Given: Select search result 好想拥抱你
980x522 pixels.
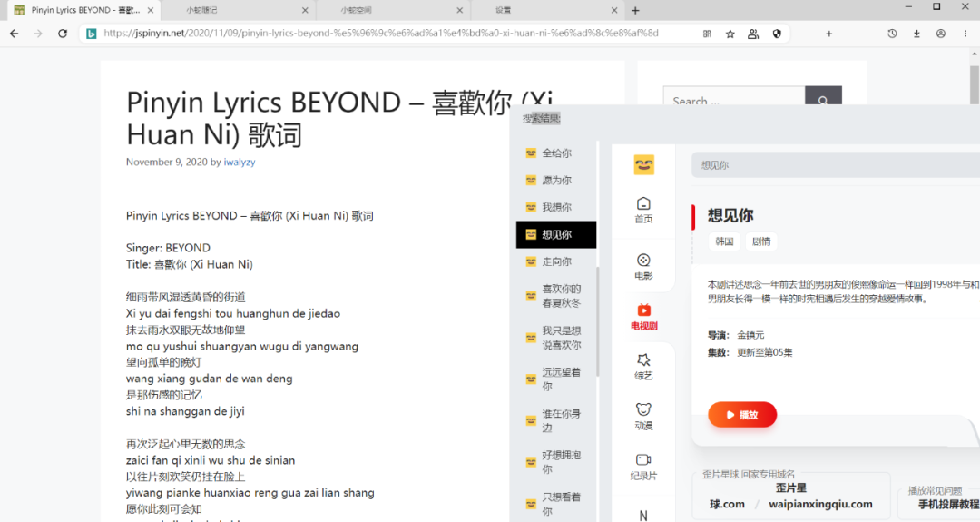Looking at the screenshot, I should 556,462.
